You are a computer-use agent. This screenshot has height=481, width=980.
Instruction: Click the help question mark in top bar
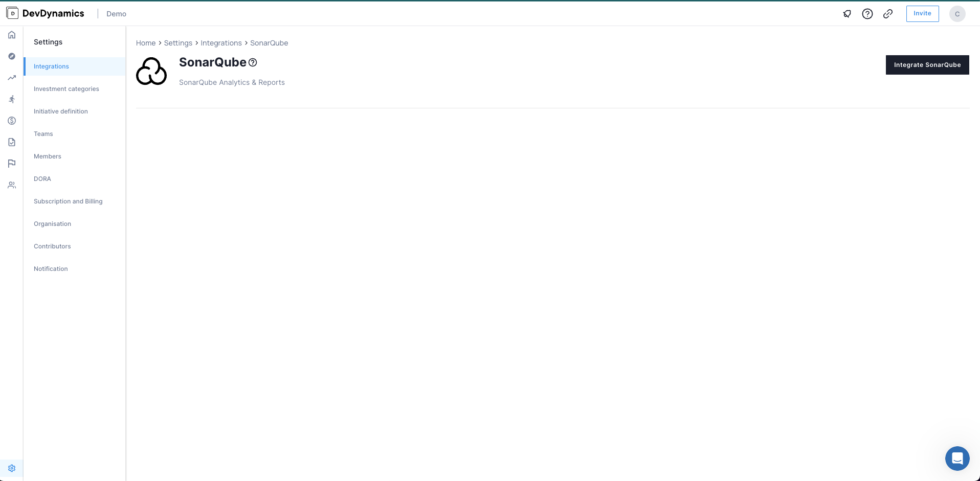(x=867, y=14)
